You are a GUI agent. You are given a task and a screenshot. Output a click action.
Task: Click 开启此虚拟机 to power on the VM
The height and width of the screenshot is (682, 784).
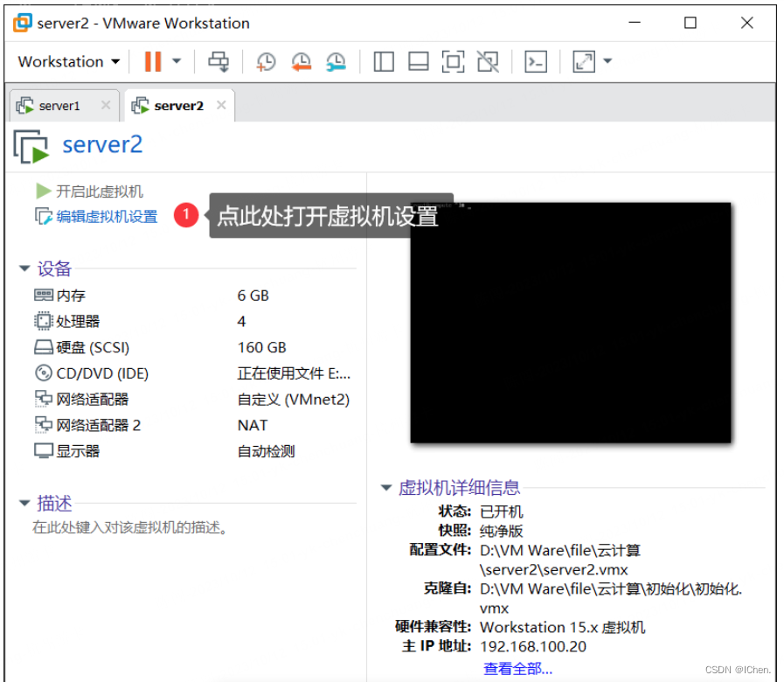(99, 191)
